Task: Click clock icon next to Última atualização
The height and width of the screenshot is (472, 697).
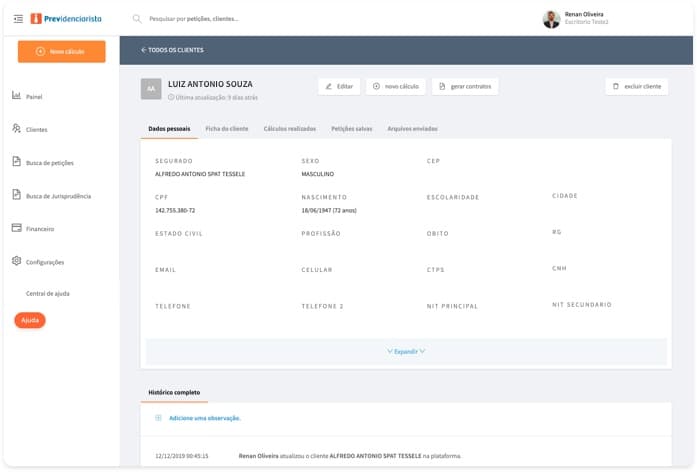Action: pos(171,97)
